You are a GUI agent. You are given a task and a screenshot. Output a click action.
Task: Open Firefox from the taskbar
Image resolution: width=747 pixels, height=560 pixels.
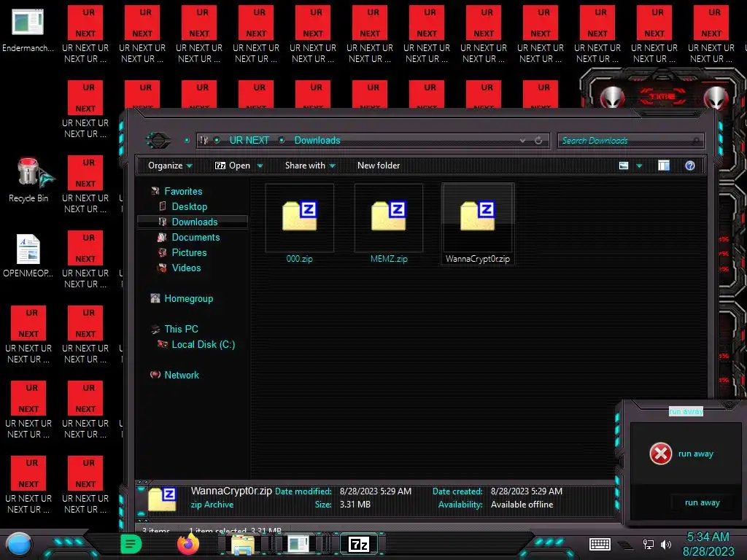tap(188, 544)
